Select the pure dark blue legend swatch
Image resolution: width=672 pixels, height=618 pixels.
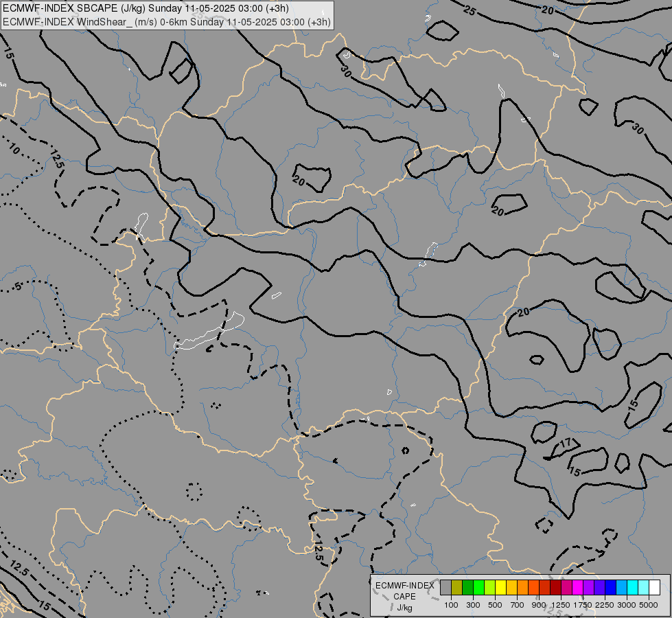(611, 587)
